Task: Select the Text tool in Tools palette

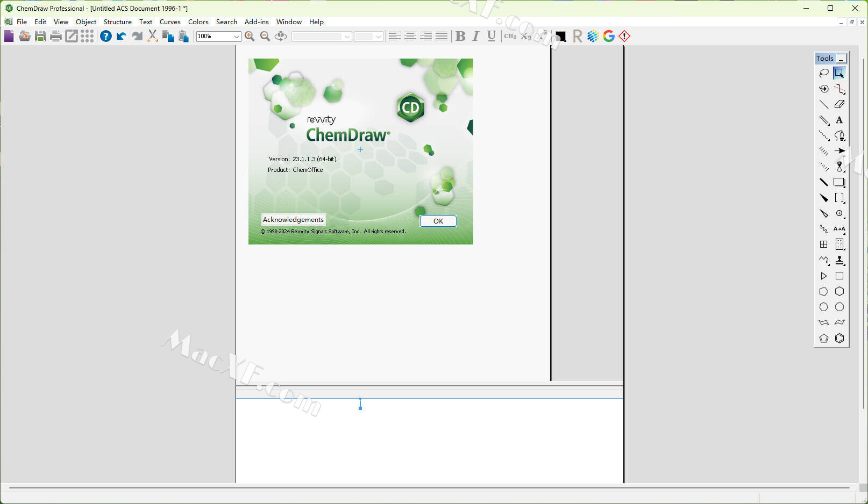Action: pyautogui.click(x=839, y=120)
